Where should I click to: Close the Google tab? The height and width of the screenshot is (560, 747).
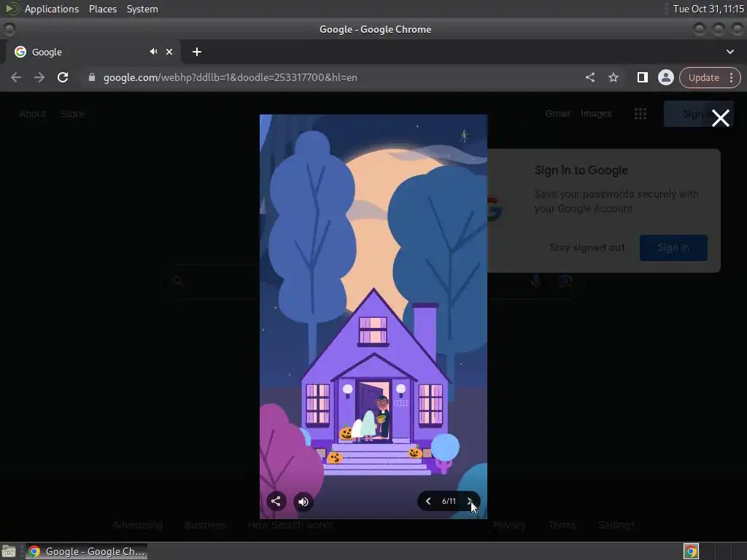coord(169,52)
